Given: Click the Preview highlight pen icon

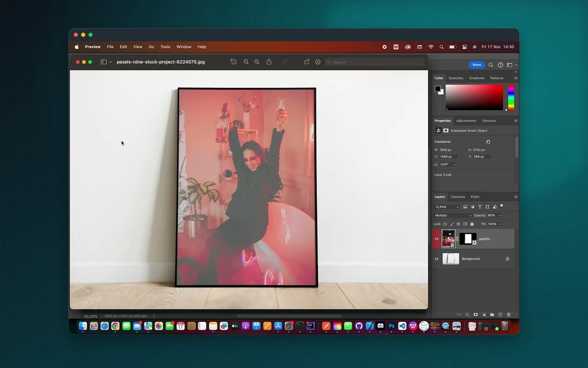Looking at the screenshot, I should click(285, 62).
